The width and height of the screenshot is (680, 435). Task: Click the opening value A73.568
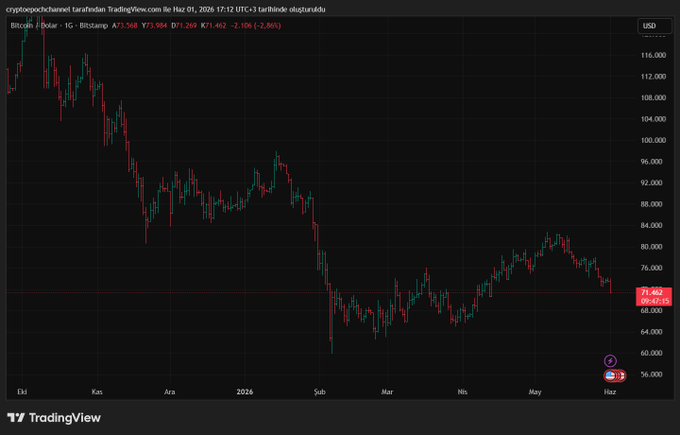click(x=124, y=26)
